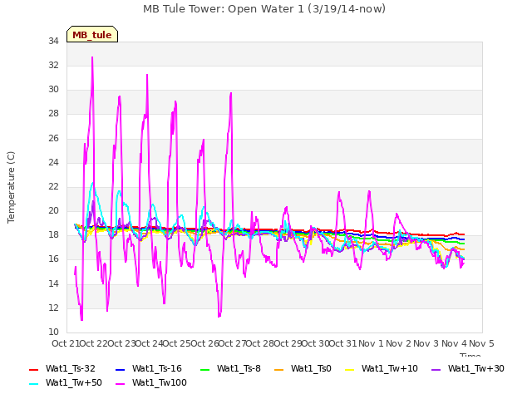Select the Wat1_Ts-8 legend label

[239, 369]
